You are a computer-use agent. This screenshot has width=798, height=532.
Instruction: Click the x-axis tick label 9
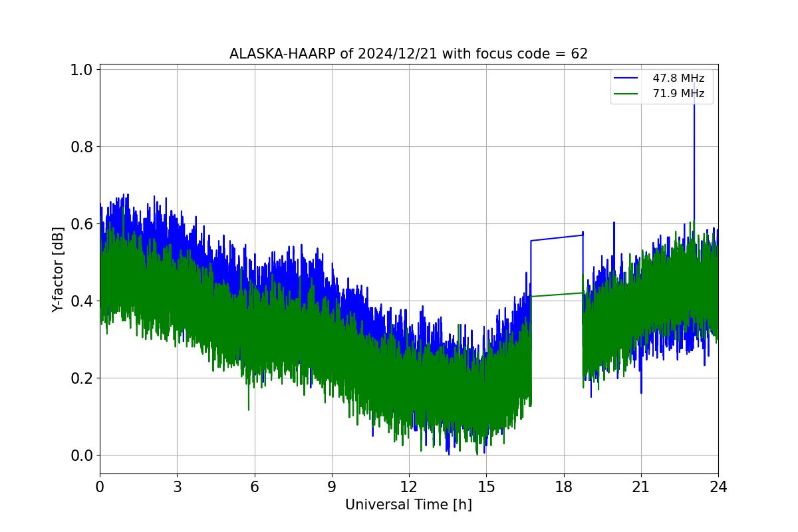point(332,487)
